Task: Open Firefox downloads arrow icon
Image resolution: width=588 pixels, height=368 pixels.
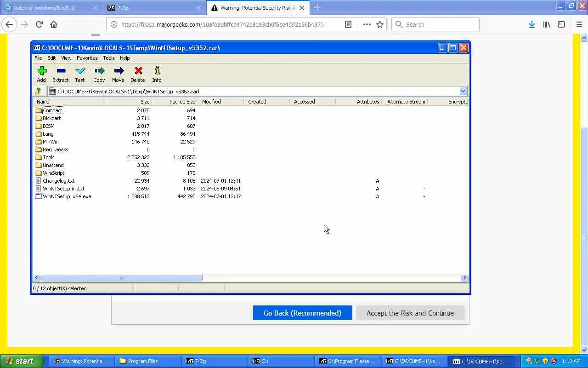Action: [x=531, y=24]
